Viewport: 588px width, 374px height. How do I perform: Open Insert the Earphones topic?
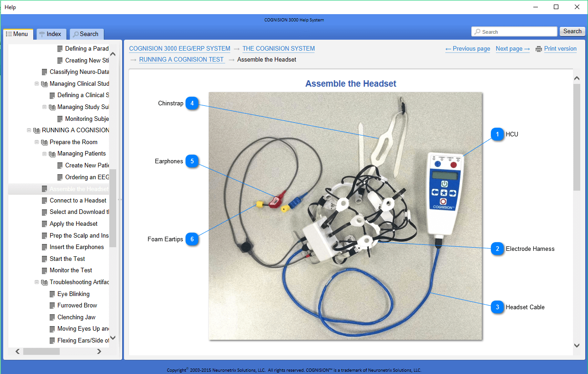(x=77, y=247)
